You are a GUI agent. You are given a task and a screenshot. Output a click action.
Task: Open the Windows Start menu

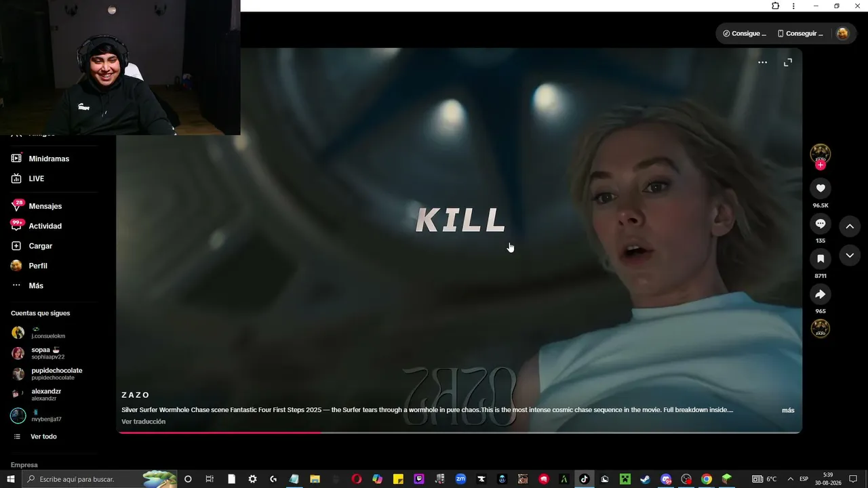coord(11,479)
